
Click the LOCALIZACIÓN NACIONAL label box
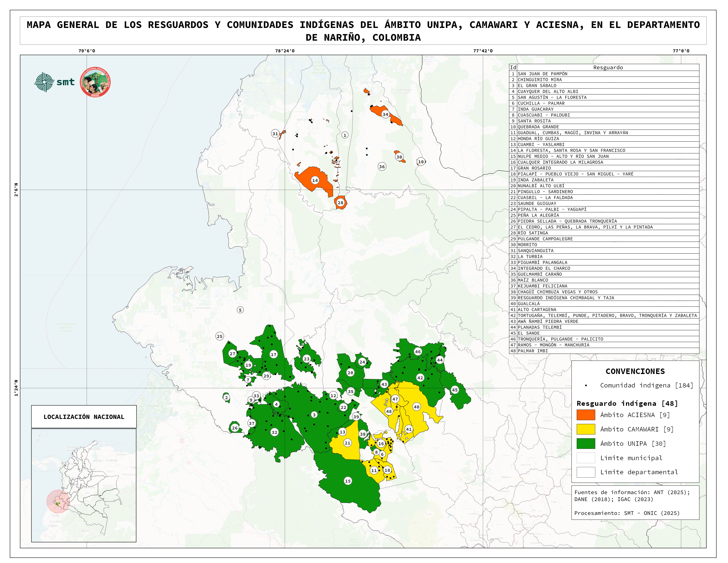(x=84, y=417)
